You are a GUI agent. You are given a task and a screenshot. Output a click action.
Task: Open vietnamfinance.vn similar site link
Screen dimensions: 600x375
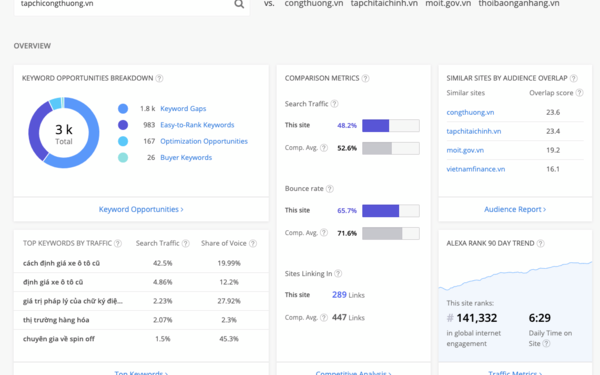click(x=476, y=169)
